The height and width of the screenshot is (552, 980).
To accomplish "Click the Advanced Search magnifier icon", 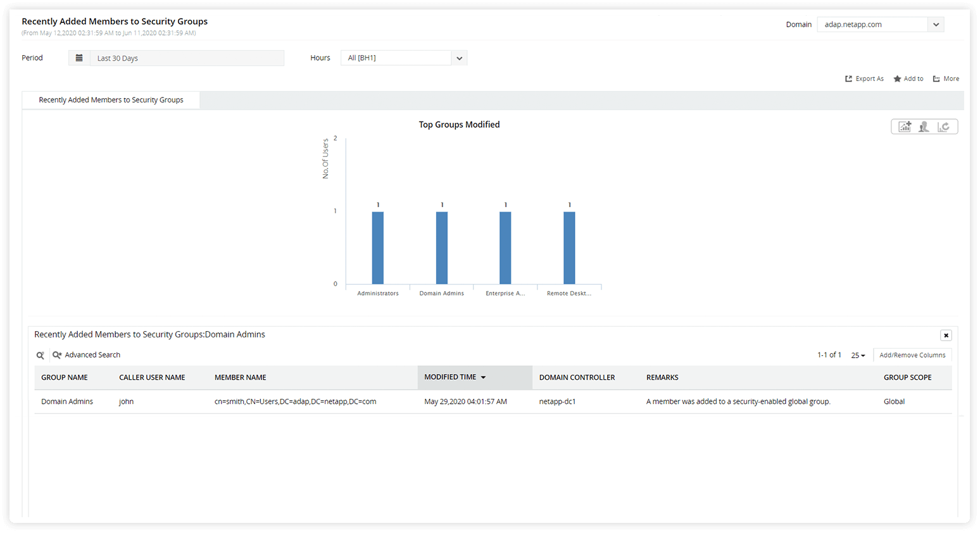I will [57, 354].
